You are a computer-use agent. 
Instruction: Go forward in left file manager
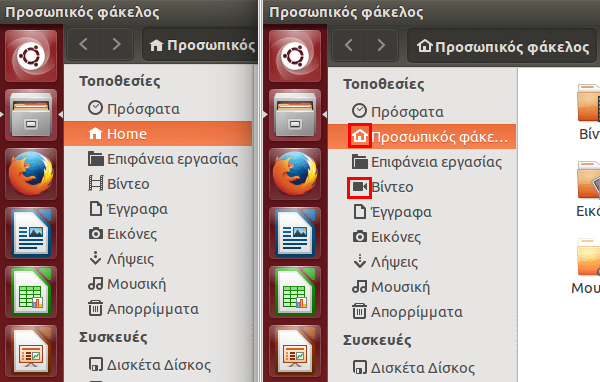[116, 45]
